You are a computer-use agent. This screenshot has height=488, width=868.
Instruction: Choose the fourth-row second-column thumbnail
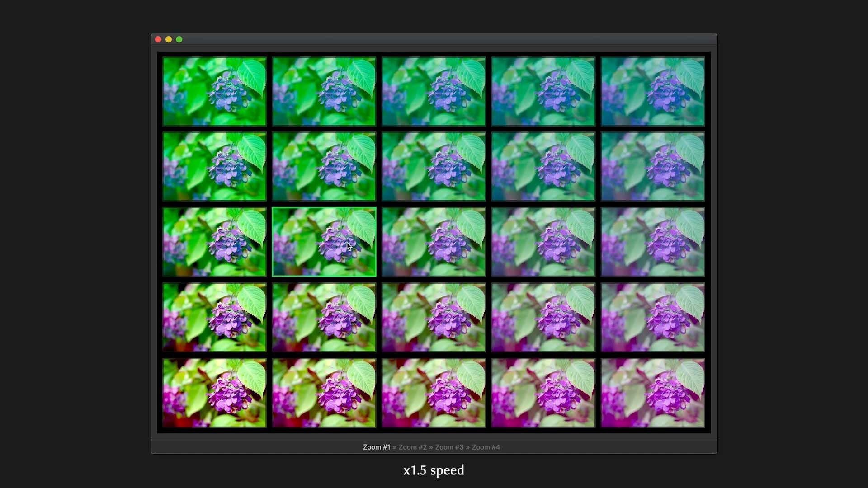coord(324,317)
